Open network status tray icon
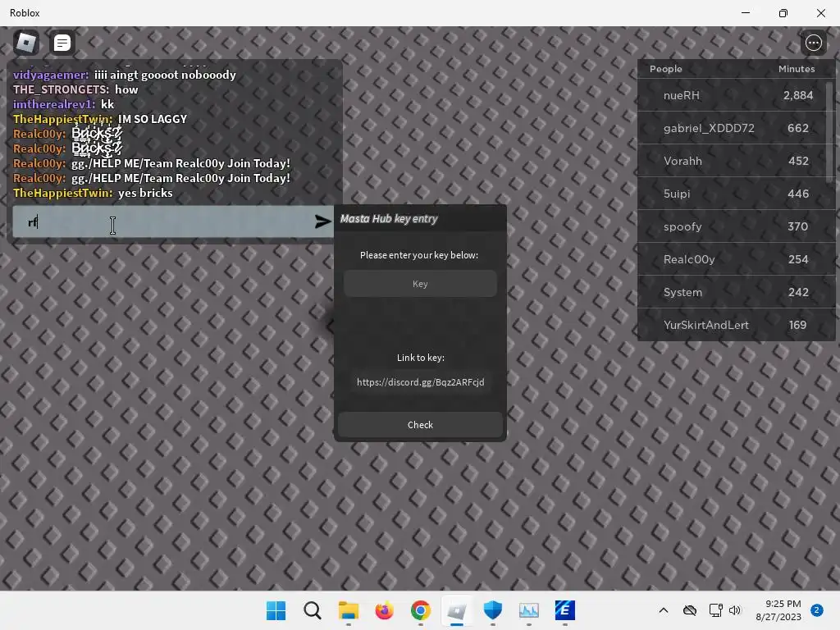The height and width of the screenshot is (630, 840). pyautogui.click(x=715, y=610)
